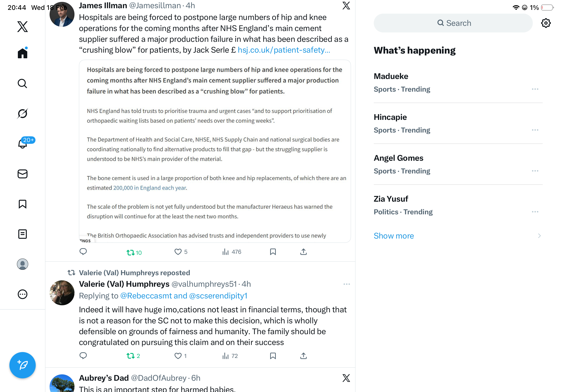Like Valerie Humphreys' reply post
The height and width of the screenshot is (392, 561).
point(181,356)
